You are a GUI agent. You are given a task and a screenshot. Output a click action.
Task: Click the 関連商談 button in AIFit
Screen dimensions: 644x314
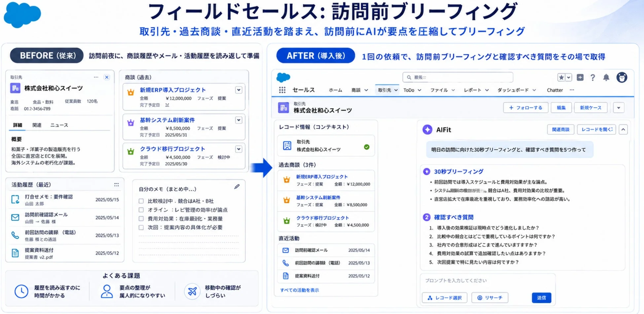[560, 130]
